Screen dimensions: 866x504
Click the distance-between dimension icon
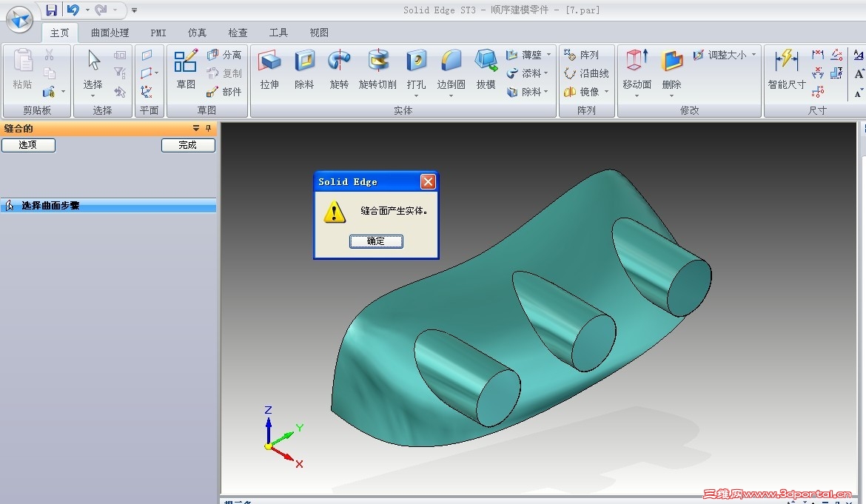tap(818, 55)
